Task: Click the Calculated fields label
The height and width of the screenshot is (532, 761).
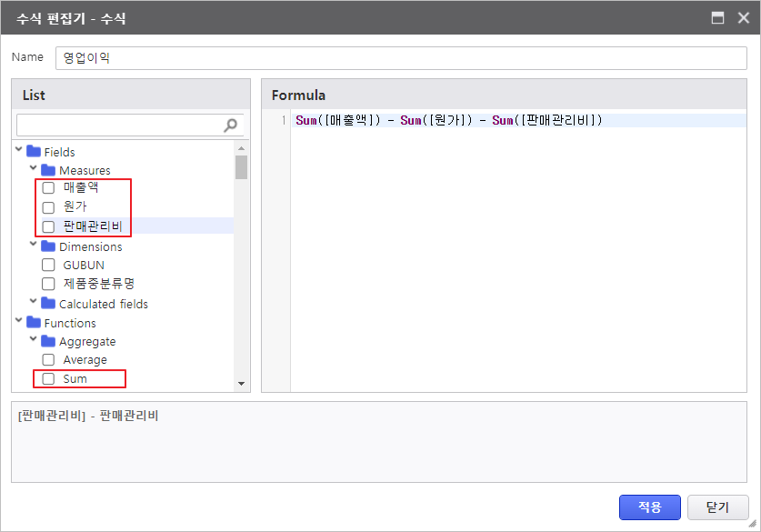Action: [x=104, y=304]
